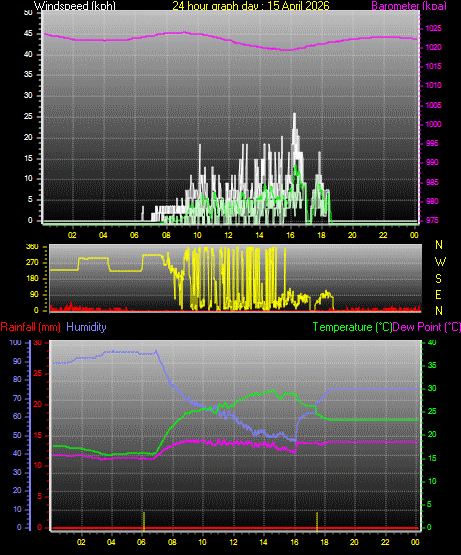Image resolution: width=461 pixels, height=555 pixels.
Task: Click hour 12 under the windspeed graph
Action: 228,235
